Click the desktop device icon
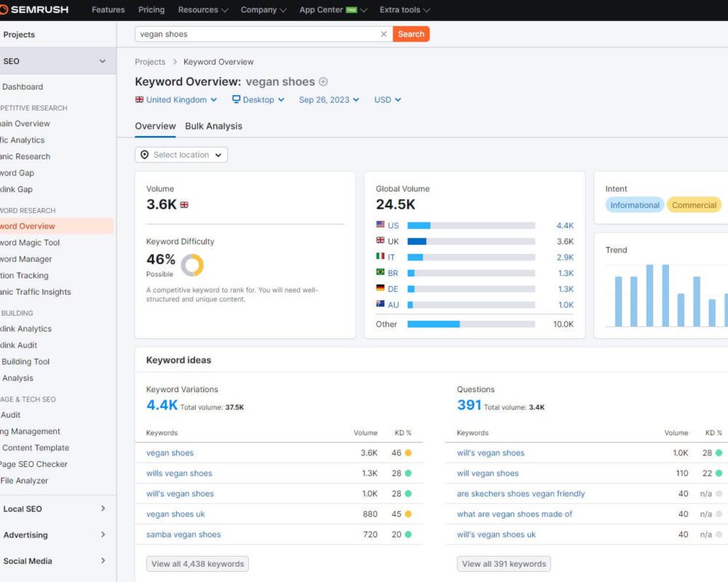728x582 pixels. pos(236,100)
